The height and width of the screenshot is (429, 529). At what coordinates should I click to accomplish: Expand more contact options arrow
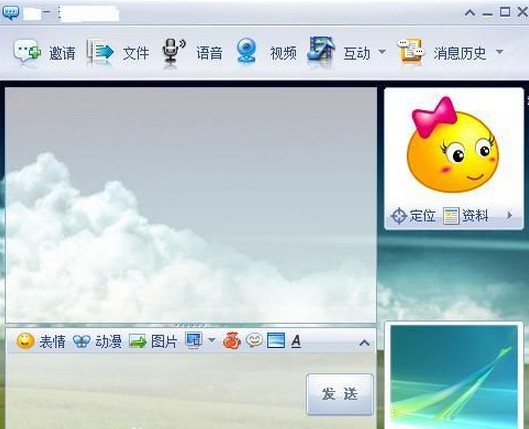tap(510, 215)
